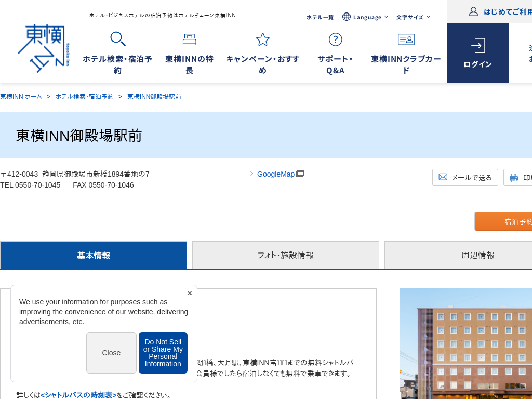Image resolution: width=532 pixels, height=399 pixels.
Task: Click the Toyoko Inn logo
Action: point(44,48)
